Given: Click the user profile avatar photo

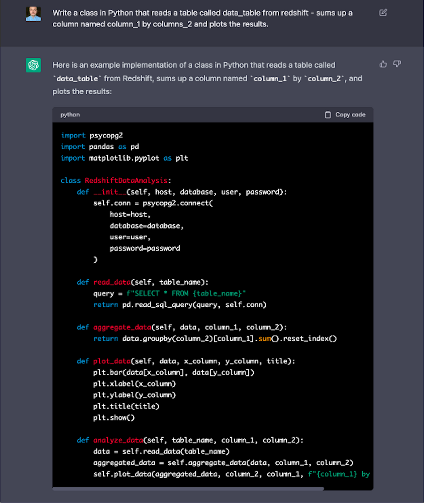Looking at the screenshot, I should (33, 14).
